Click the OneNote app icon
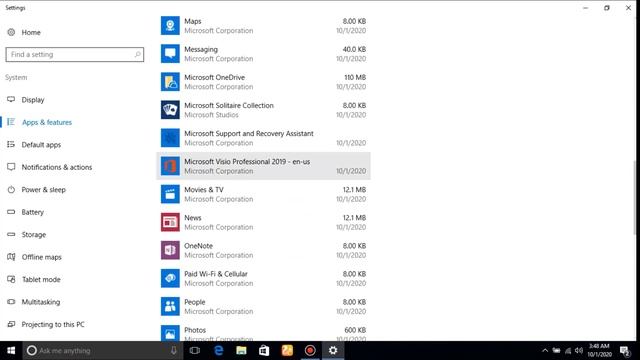Screen dimensions: 640x360 point(170,250)
